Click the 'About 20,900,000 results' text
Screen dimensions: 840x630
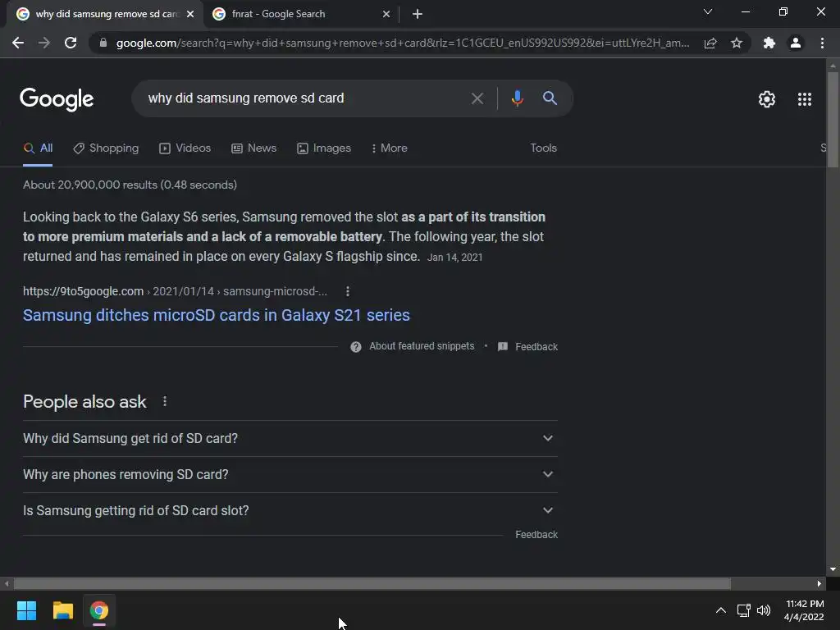[130, 185]
